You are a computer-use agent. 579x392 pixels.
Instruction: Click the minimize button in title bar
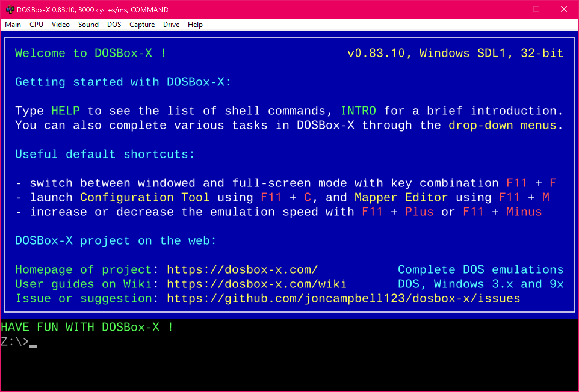[509, 9]
